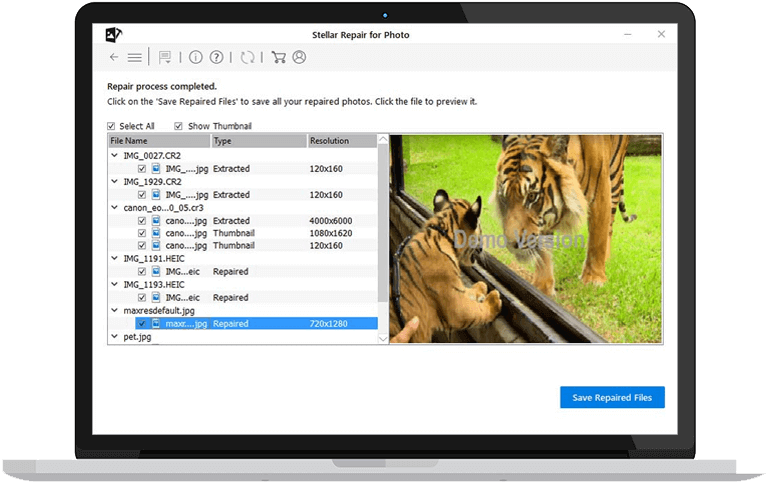Click the Resolution column header
Viewport: 772px width, 488px height.
click(x=341, y=141)
